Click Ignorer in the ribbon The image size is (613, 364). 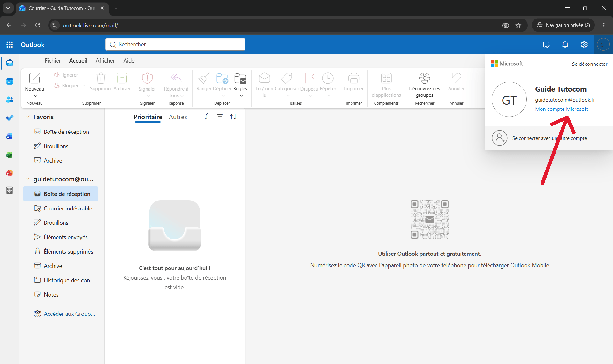coord(66,75)
